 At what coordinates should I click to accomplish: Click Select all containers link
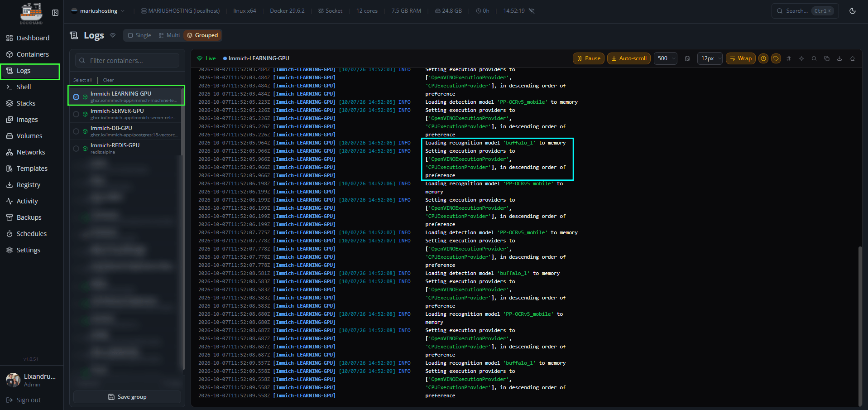click(82, 80)
